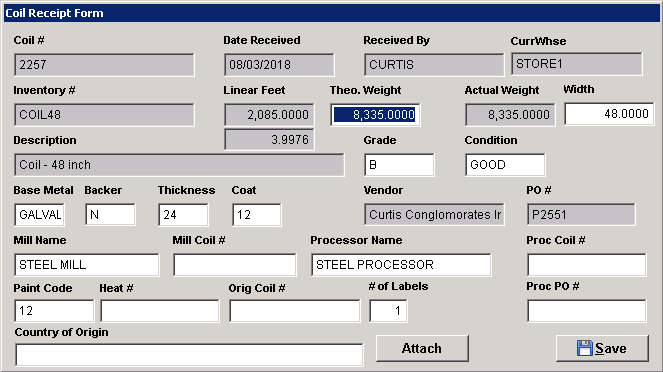The height and width of the screenshot is (372, 663).
Task: Select the Paint Code field
Action: [54, 311]
